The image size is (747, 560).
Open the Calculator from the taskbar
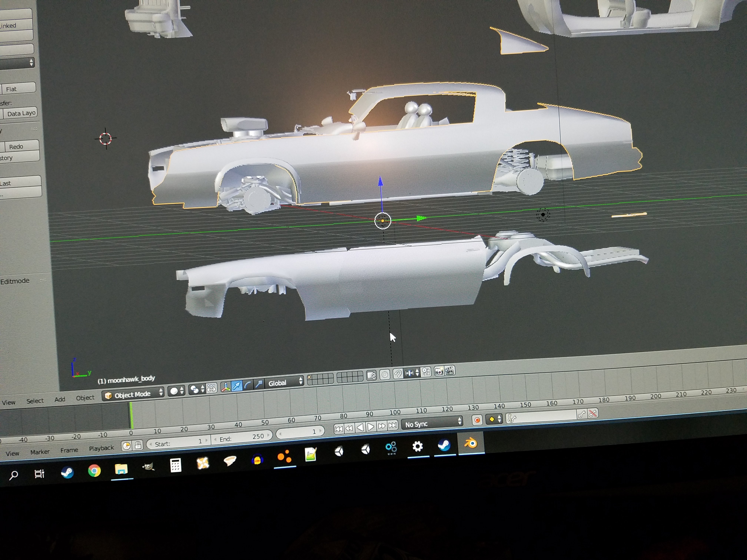point(176,466)
